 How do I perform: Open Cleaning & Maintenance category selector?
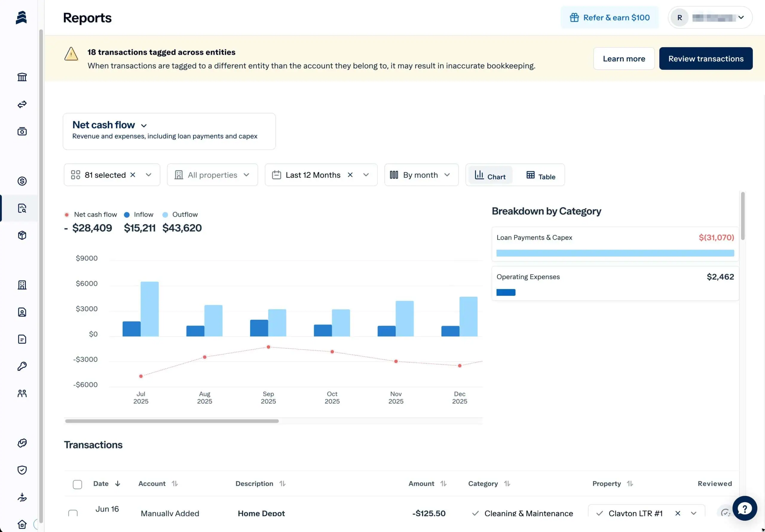pos(522,513)
